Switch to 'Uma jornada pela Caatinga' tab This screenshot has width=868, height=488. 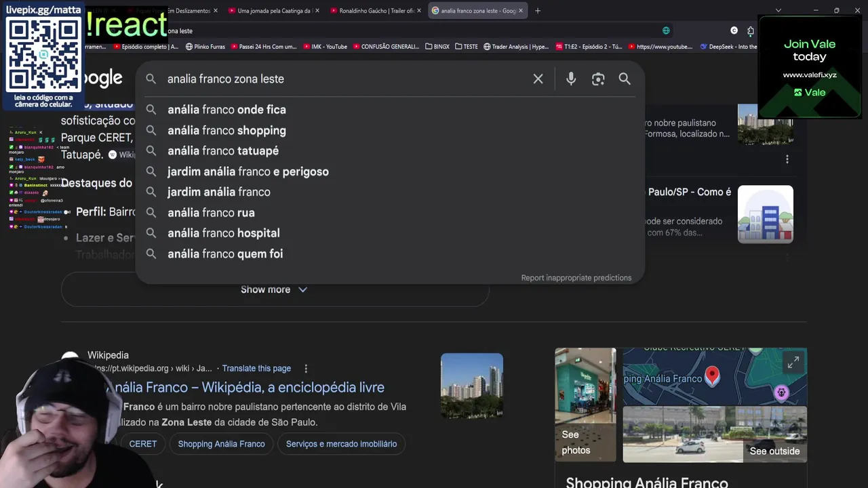(x=274, y=11)
